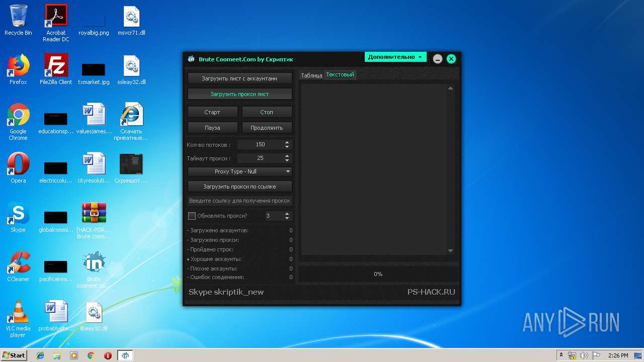
Task: Select msvcr71.dll file icon
Action: tap(131, 20)
